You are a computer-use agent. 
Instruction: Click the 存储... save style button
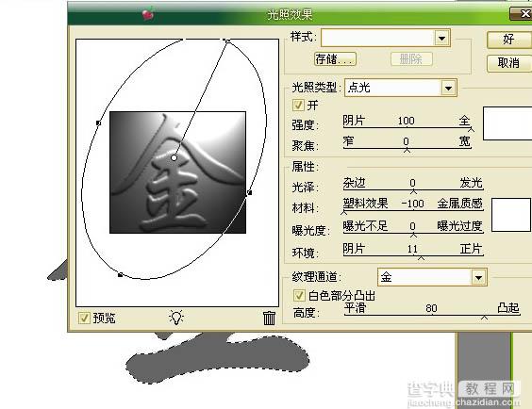335,59
